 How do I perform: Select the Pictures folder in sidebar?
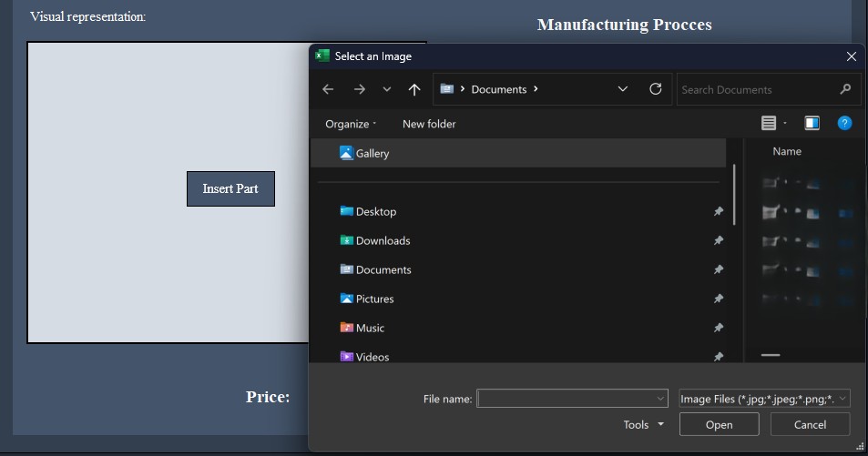[x=374, y=299]
